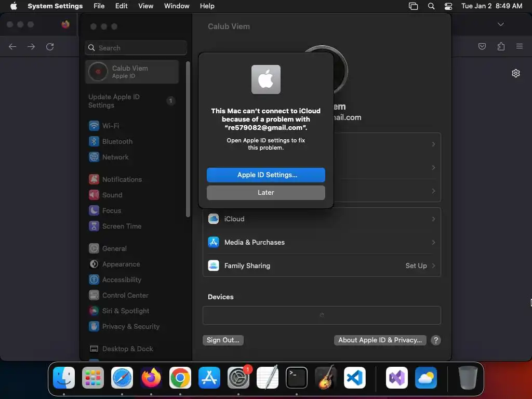Select Calub Viem Apple ID in sidebar

(x=132, y=72)
